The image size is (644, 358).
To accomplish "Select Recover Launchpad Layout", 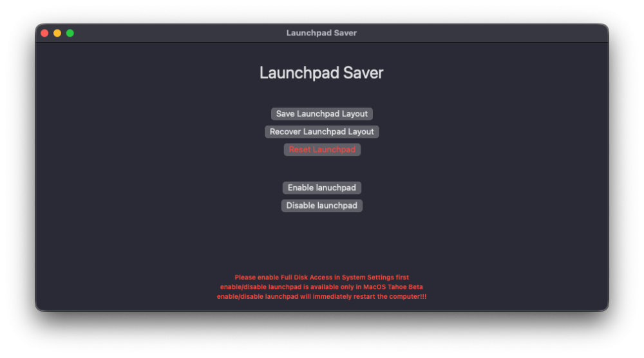I will (x=321, y=132).
